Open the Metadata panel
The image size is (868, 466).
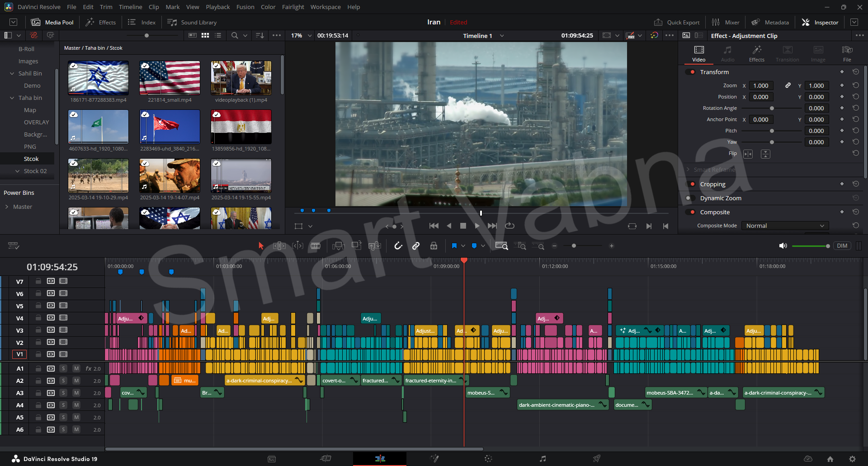[770, 22]
